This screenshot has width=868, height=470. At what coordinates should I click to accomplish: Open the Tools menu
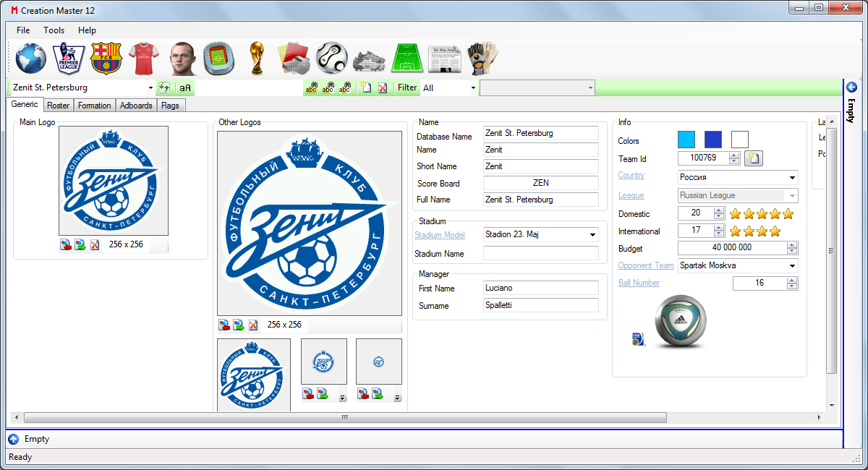pyautogui.click(x=54, y=30)
